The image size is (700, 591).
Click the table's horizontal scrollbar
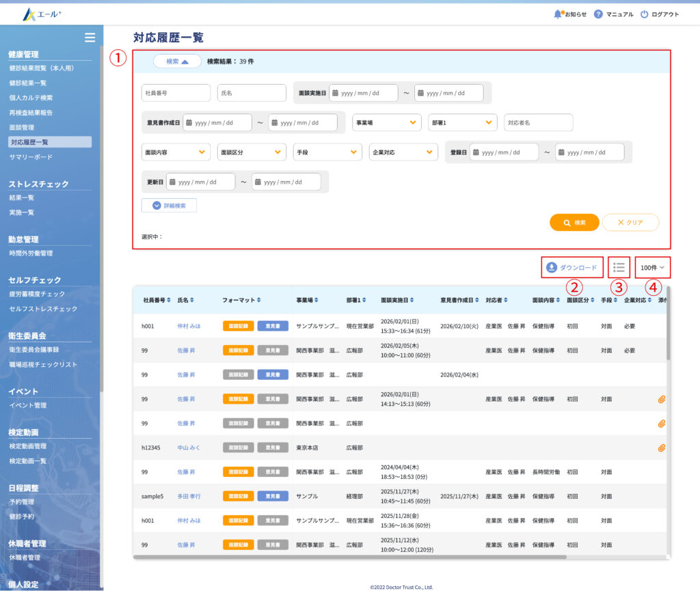[x=342, y=557]
